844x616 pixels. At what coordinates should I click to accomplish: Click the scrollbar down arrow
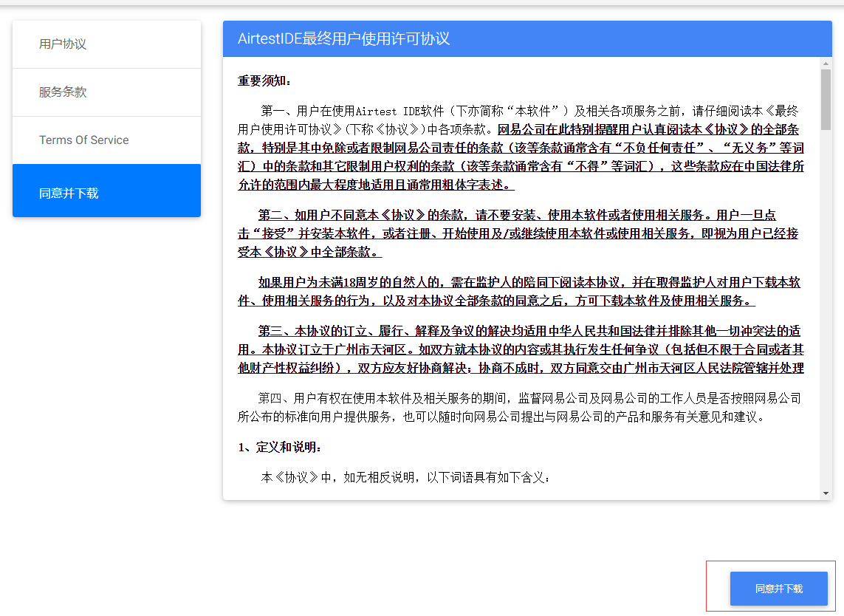tap(826, 493)
